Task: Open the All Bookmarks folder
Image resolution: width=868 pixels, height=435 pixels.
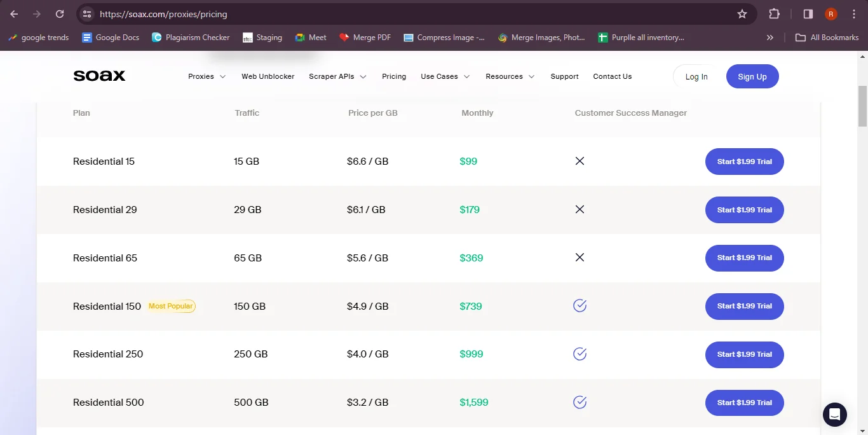Action: point(827,38)
